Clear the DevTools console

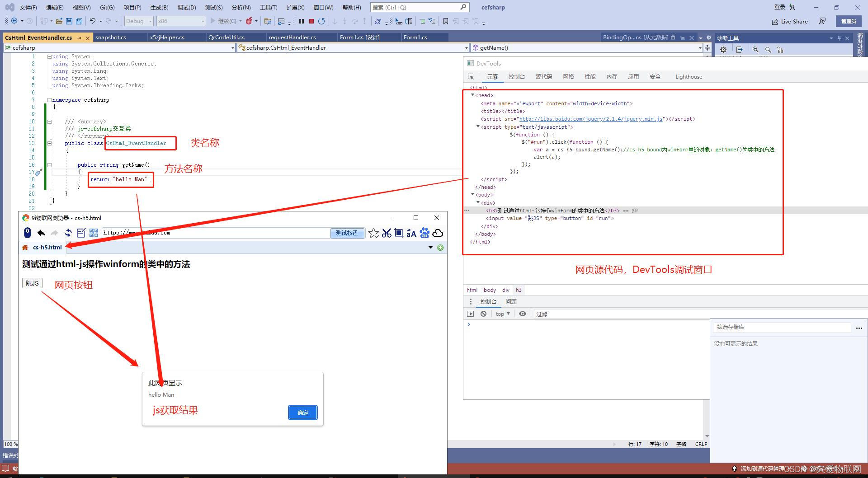(483, 314)
